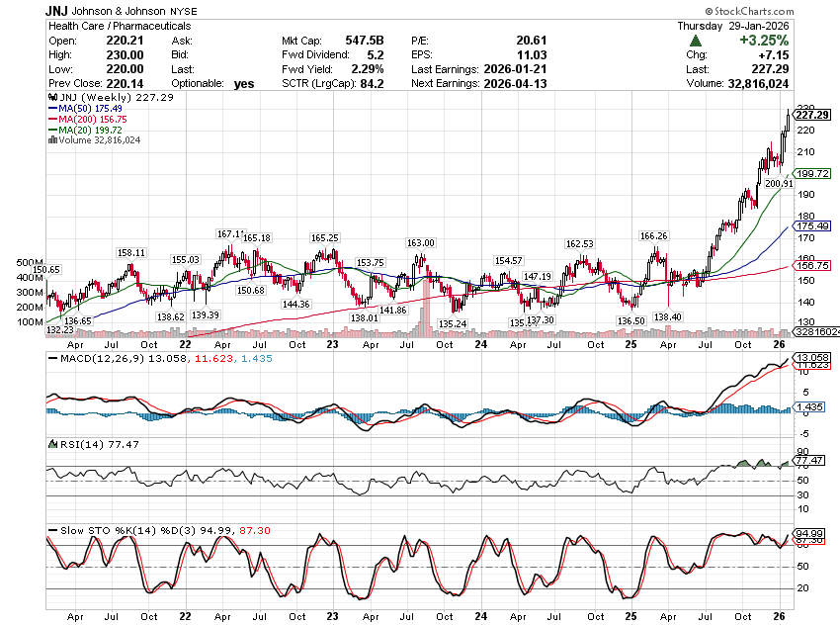The height and width of the screenshot is (626, 840).
Task: Click the 175.49 MA(50) axis tag
Action: click(x=812, y=226)
